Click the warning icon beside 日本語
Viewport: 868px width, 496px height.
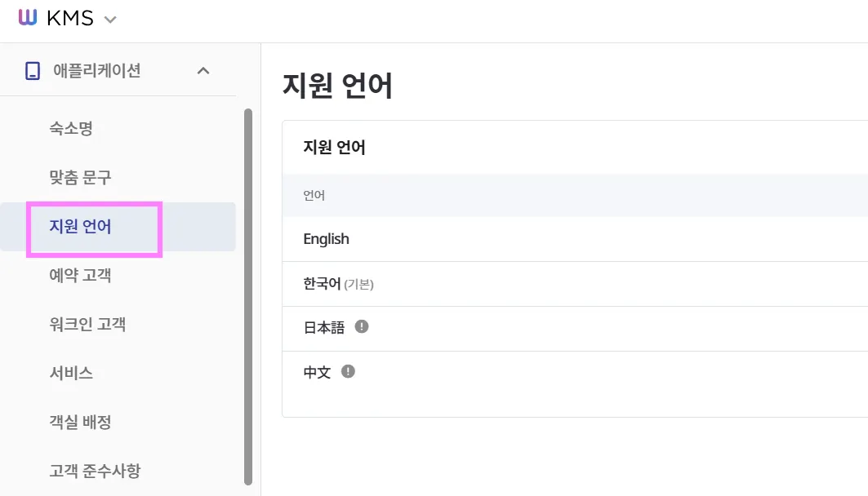point(363,326)
